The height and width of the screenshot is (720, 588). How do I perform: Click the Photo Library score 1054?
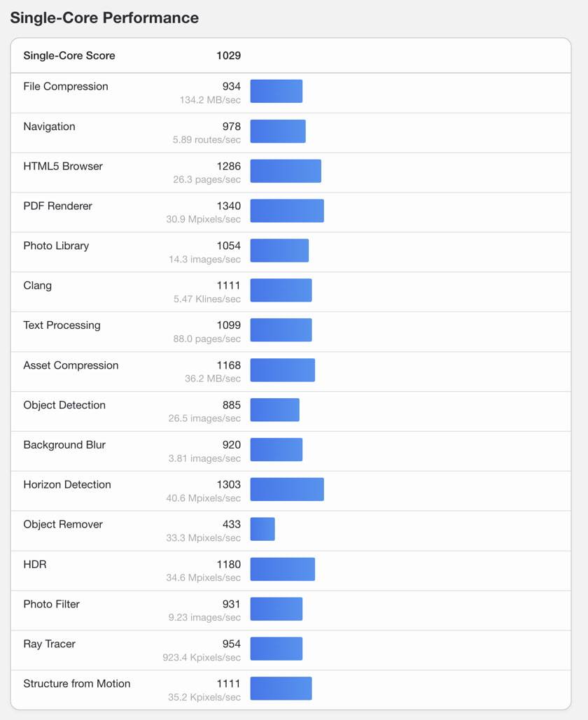tap(229, 246)
